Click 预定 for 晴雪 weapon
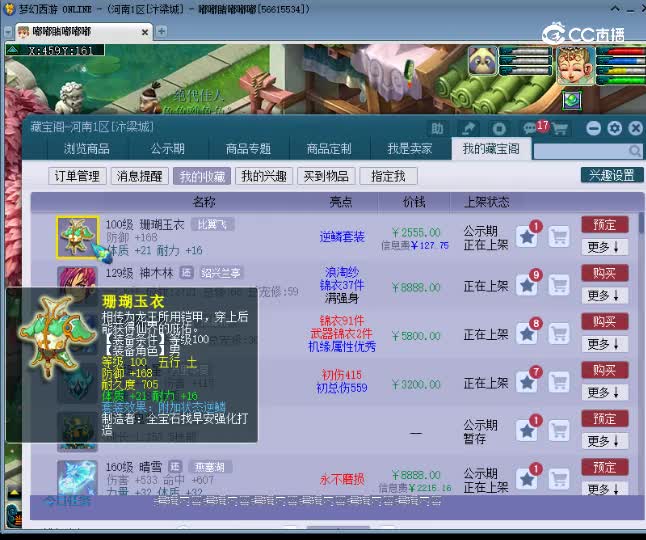Viewport: 646px width, 540px height. (605, 468)
